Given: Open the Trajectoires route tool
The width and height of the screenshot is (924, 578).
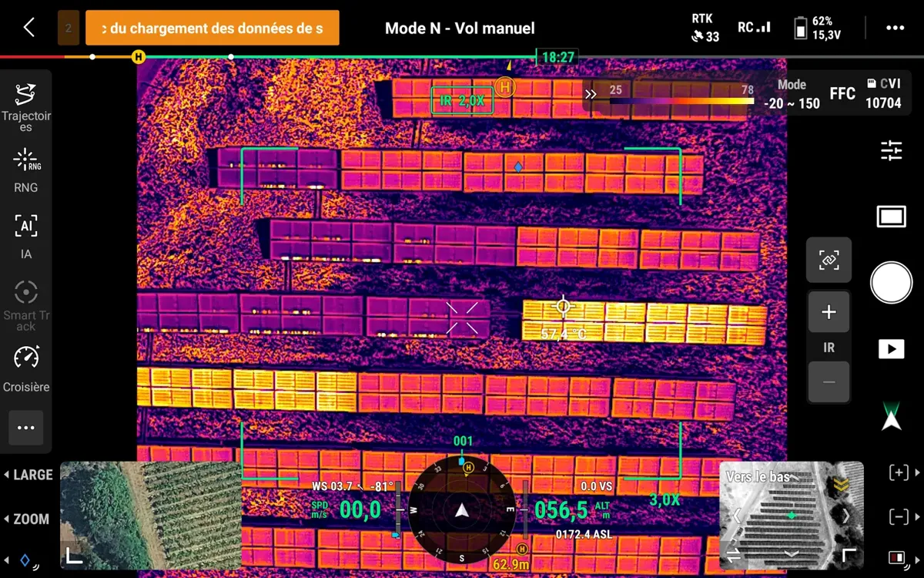Looking at the screenshot, I should click(26, 107).
